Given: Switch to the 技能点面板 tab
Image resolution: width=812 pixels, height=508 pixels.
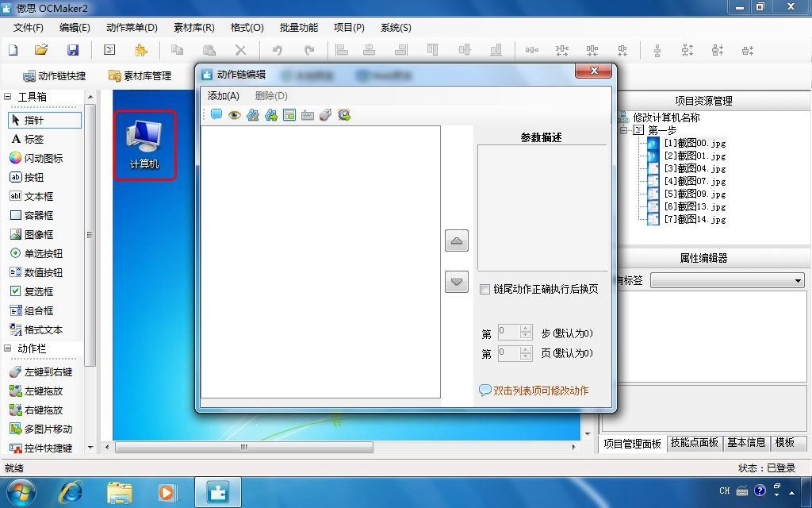Looking at the screenshot, I should [695, 442].
